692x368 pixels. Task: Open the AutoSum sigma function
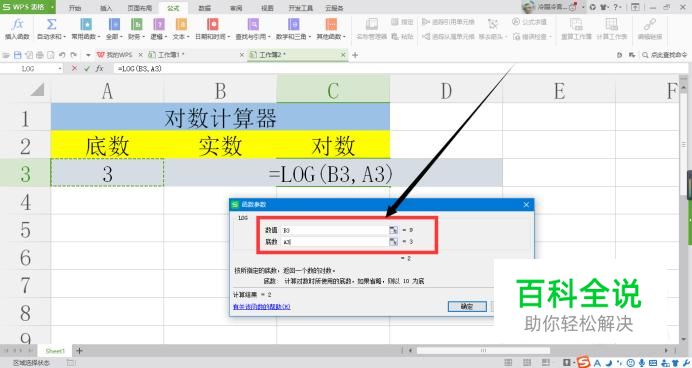[x=51, y=28]
